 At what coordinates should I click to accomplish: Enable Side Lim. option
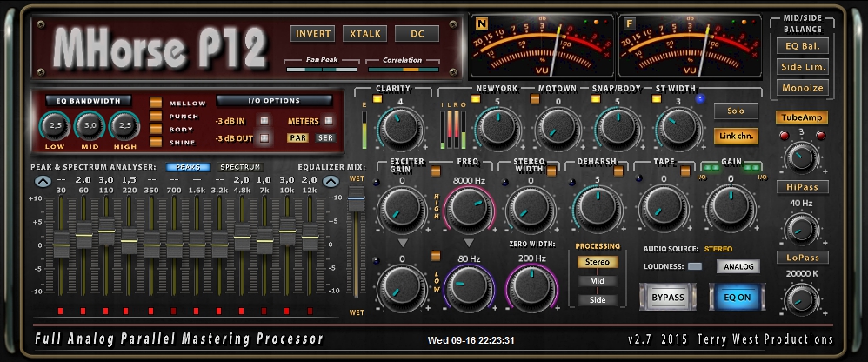802,67
